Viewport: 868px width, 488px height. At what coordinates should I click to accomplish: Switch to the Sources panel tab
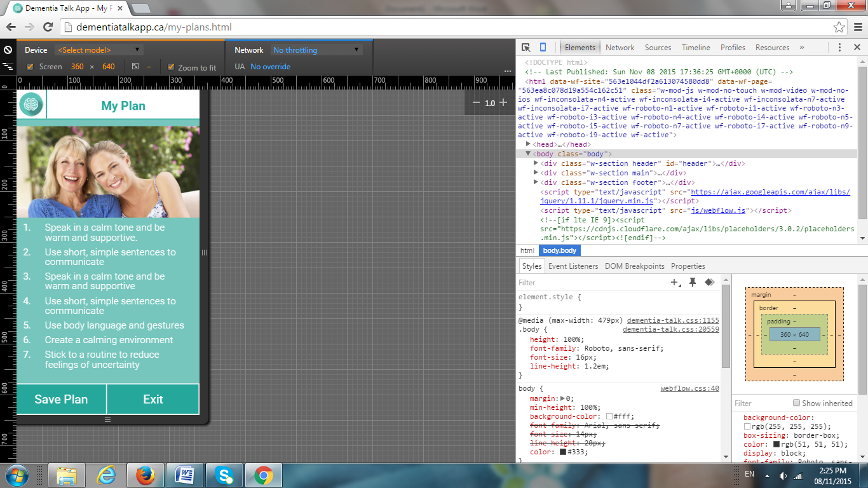pyautogui.click(x=658, y=48)
